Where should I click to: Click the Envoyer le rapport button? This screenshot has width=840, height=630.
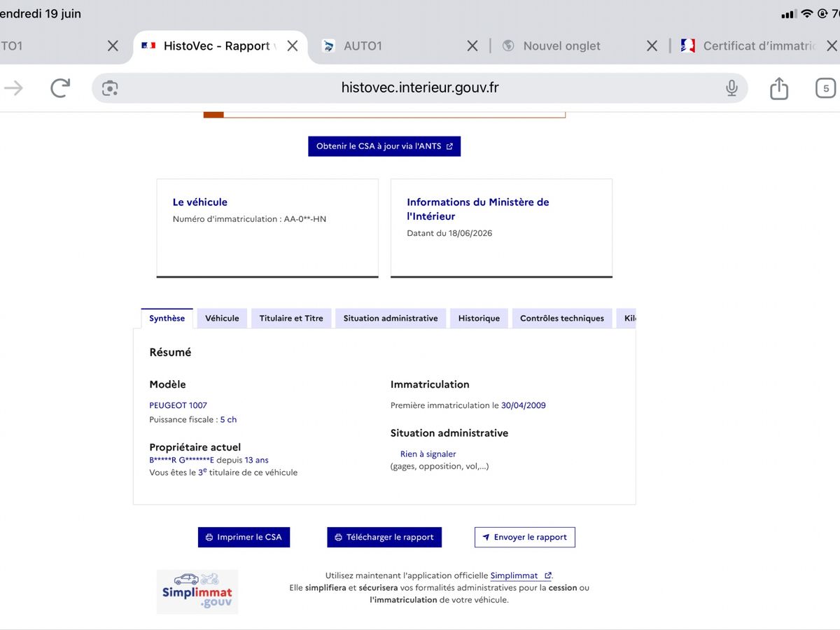tap(525, 537)
